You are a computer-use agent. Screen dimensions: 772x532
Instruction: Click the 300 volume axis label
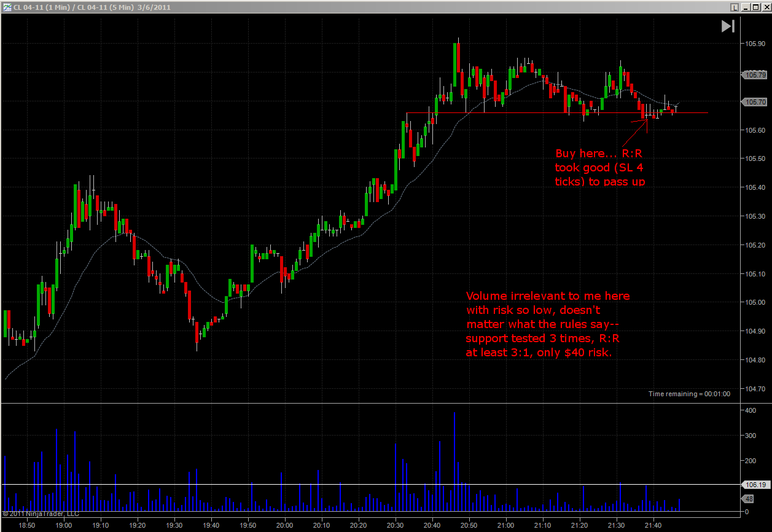coord(752,435)
